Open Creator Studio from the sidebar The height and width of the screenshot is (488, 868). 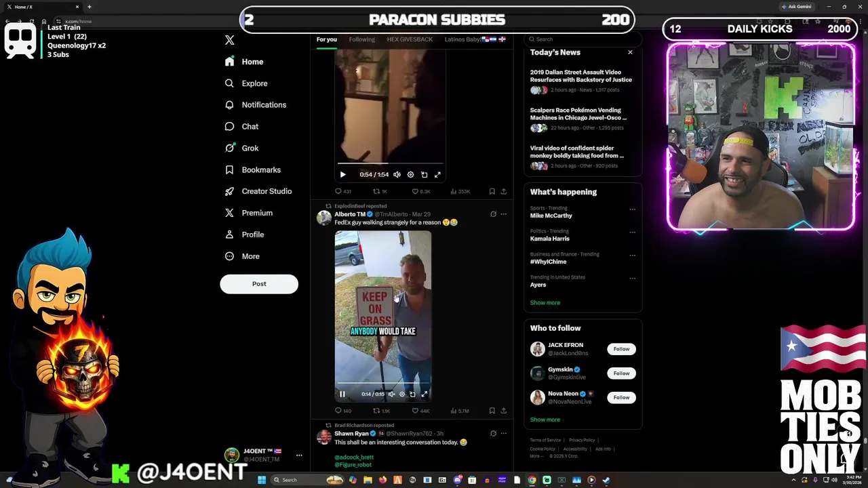[x=258, y=191]
